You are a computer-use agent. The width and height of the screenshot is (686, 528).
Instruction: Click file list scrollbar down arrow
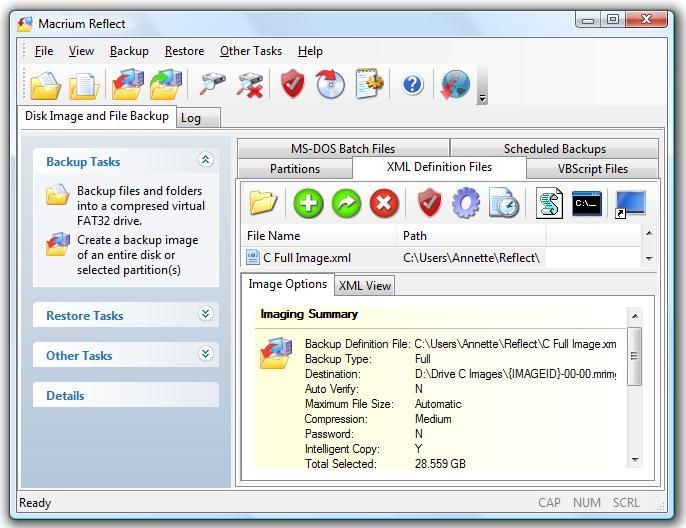click(649, 259)
